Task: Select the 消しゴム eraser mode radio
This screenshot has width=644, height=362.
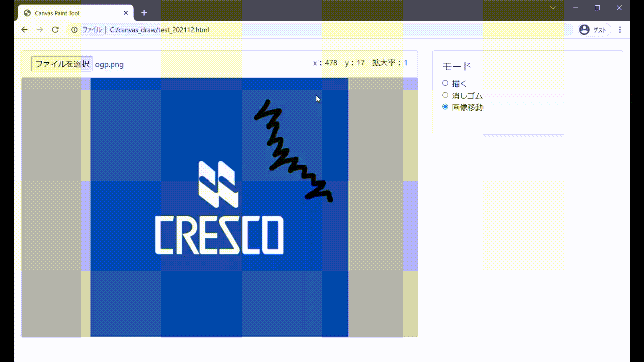Action: pyautogui.click(x=445, y=95)
